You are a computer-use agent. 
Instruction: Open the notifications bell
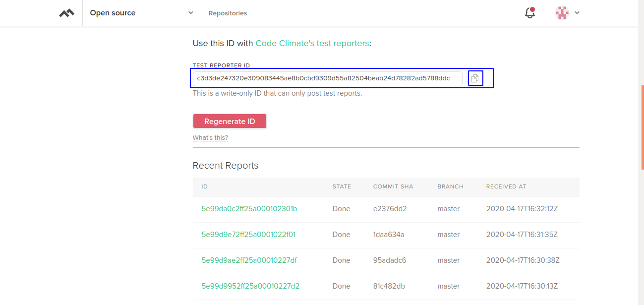pyautogui.click(x=530, y=13)
